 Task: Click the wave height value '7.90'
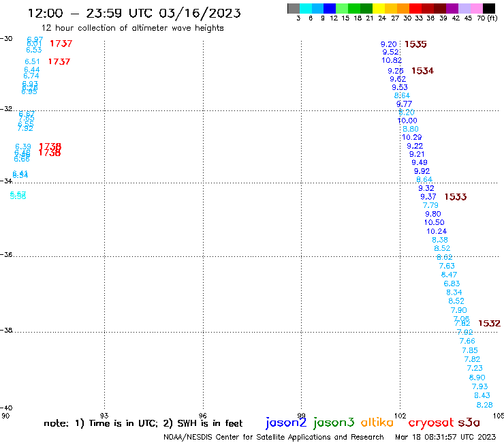tap(458, 310)
